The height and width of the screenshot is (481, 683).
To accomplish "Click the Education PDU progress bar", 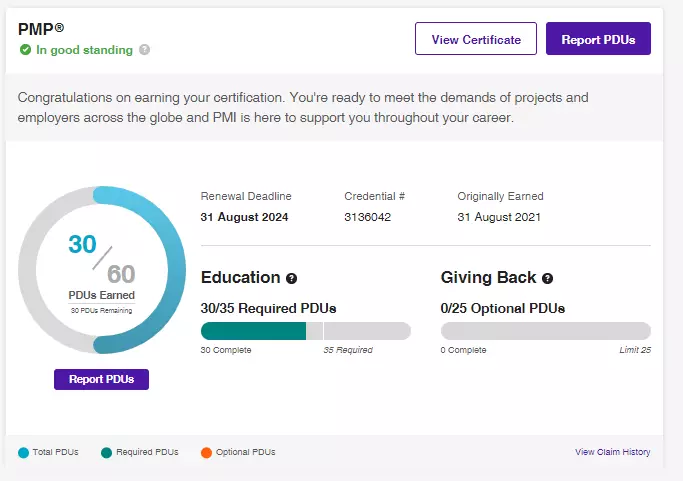I will (305, 331).
